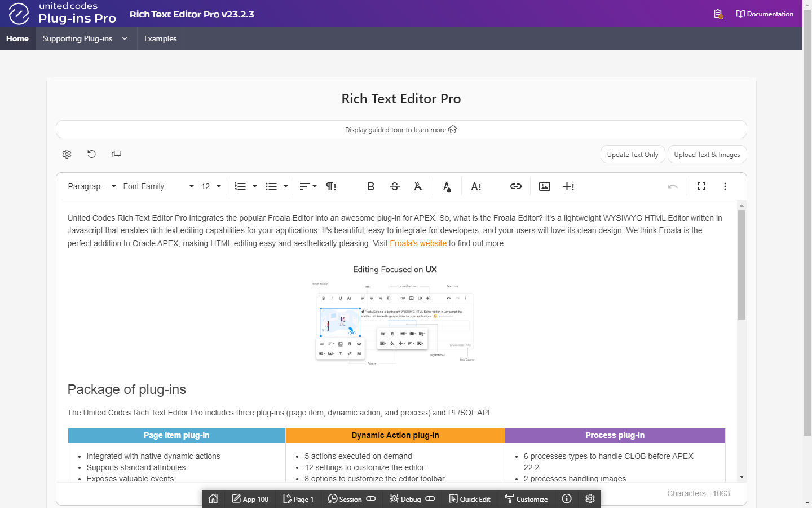Open more rich insert options

point(568,186)
